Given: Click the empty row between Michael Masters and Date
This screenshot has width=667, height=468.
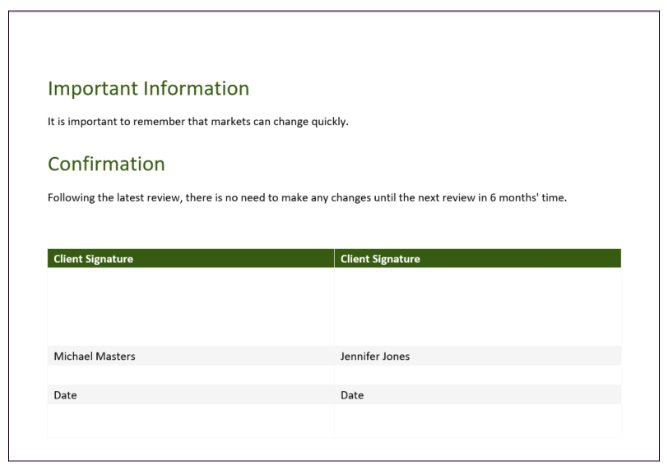Looking at the screenshot, I should [190, 375].
